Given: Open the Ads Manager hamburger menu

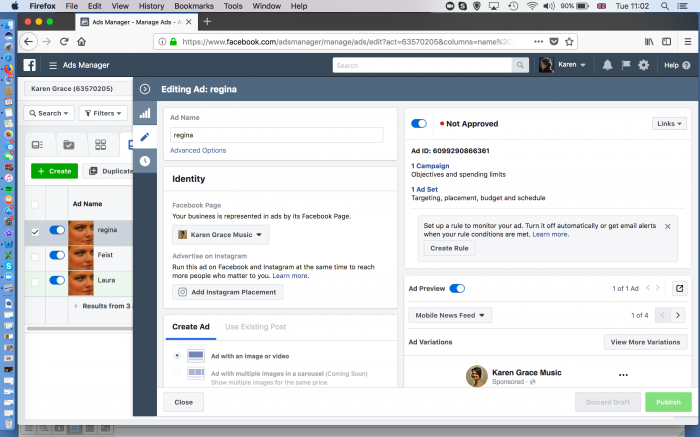Looking at the screenshot, I should 53,65.
